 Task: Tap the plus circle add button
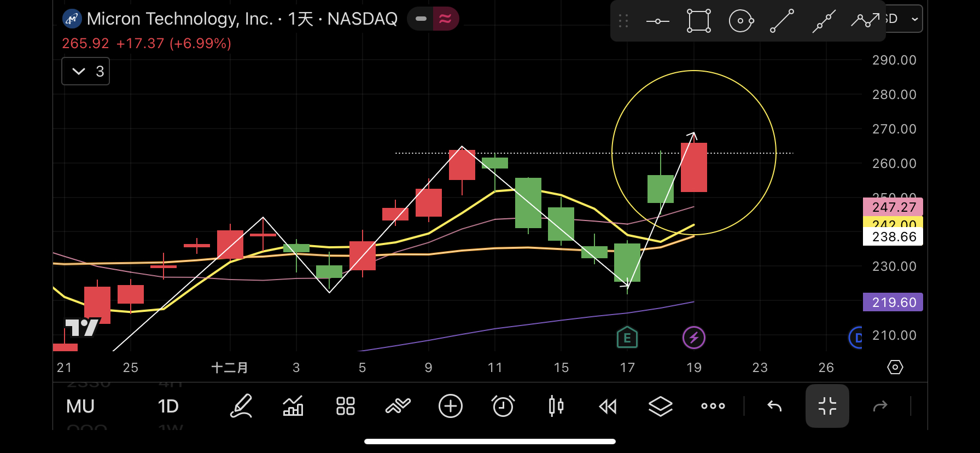pyautogui.click(x=451, y=406)
